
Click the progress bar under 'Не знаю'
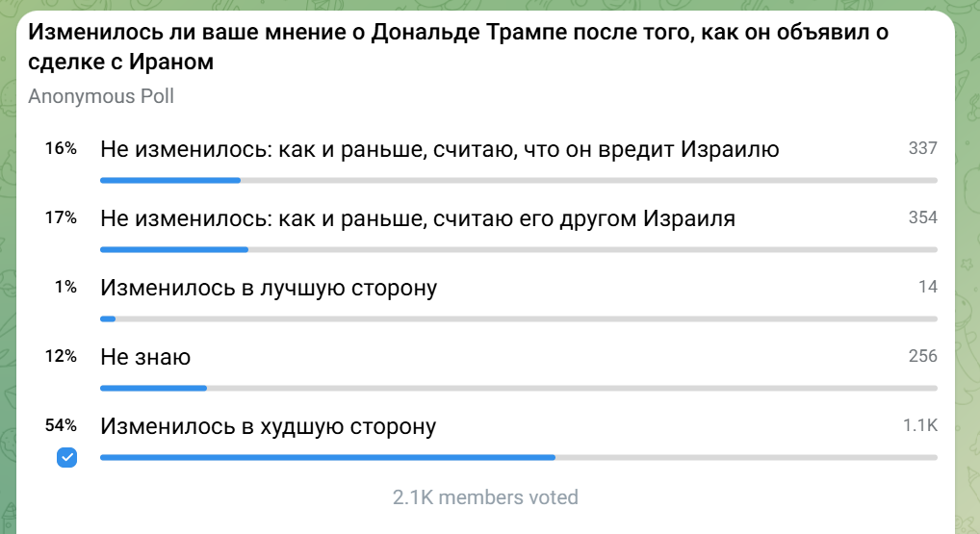click(519, 389)
